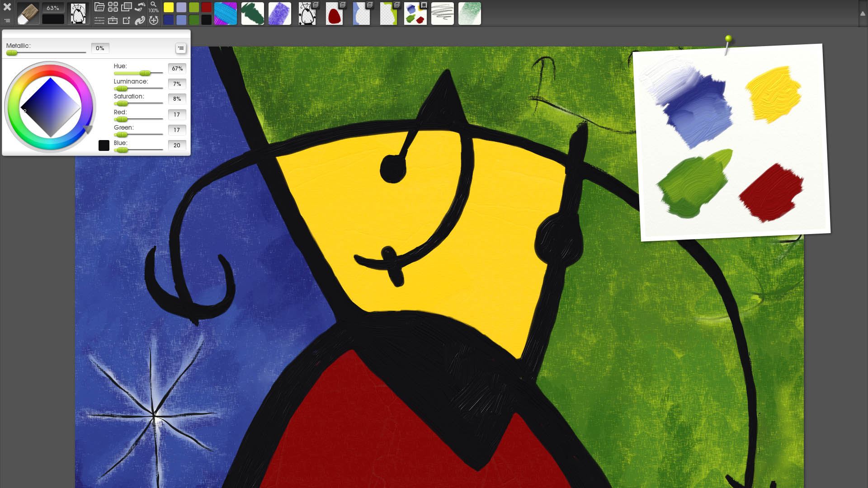This screenshot has width=868, height=488.
Task: Open the Layers pod icon
Action: (127, 7)
